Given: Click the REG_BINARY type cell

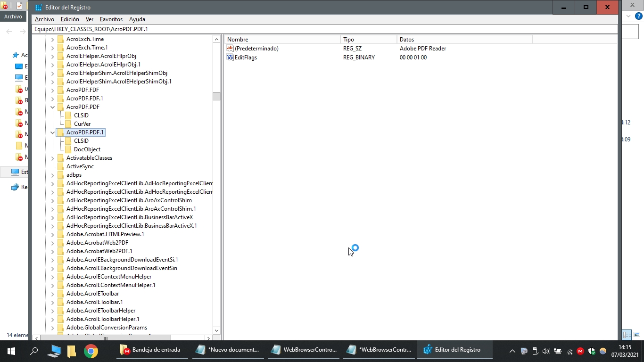Looking at the screenshot, I should (359, 58).
